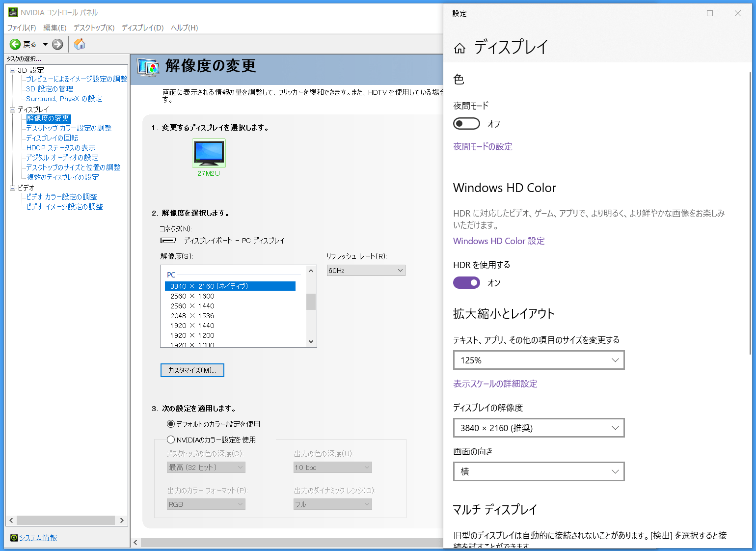
Task: Maximize the 設定 window
Action: click(710, 13)
